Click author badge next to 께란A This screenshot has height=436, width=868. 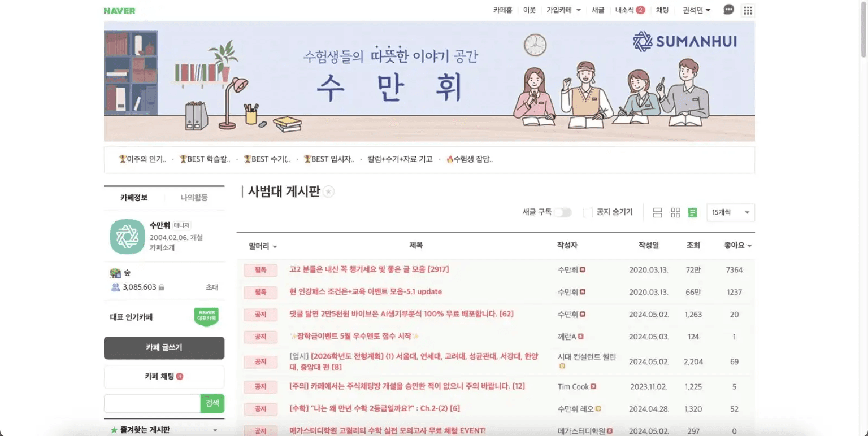(x=580, y=337)
